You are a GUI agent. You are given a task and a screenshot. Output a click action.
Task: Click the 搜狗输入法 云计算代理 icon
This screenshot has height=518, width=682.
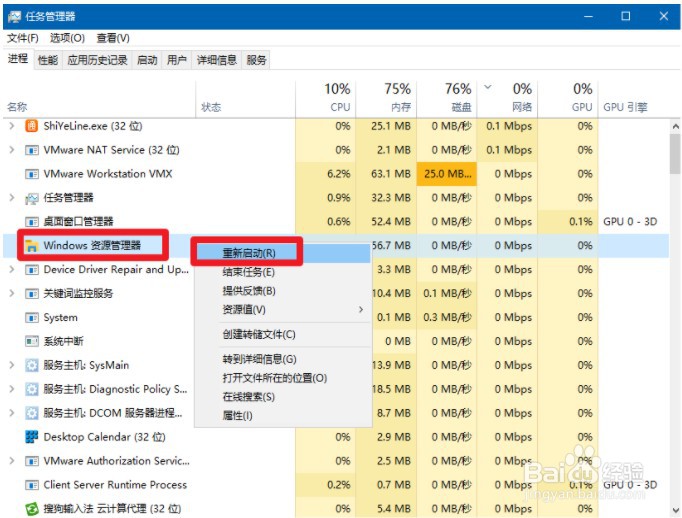pos(32,508)
